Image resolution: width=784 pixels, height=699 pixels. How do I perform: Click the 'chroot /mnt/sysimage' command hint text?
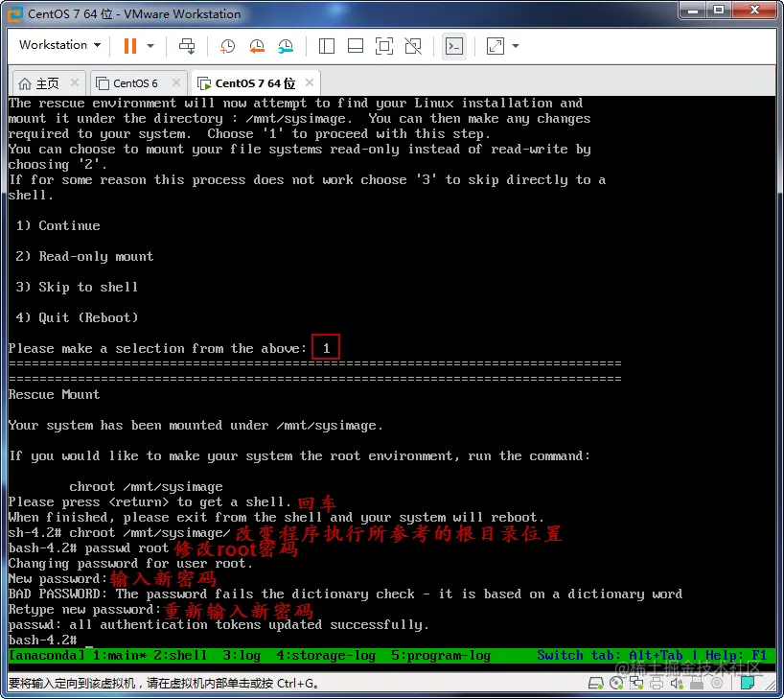pyautogui.click(x=146, y=486)
